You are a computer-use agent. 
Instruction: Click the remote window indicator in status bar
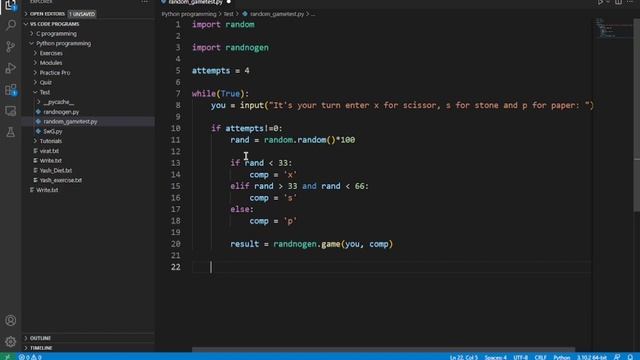tap(7, 357)
